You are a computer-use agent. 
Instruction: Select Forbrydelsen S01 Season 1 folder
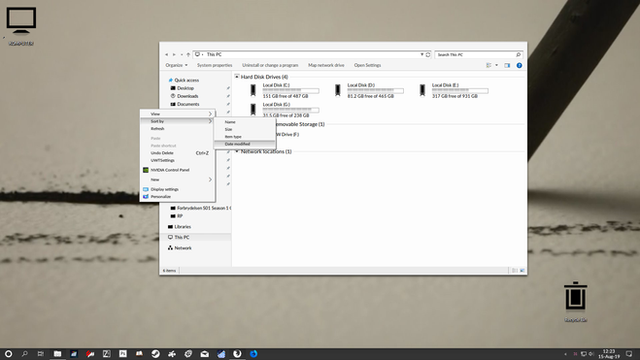[x=200, y=208]
